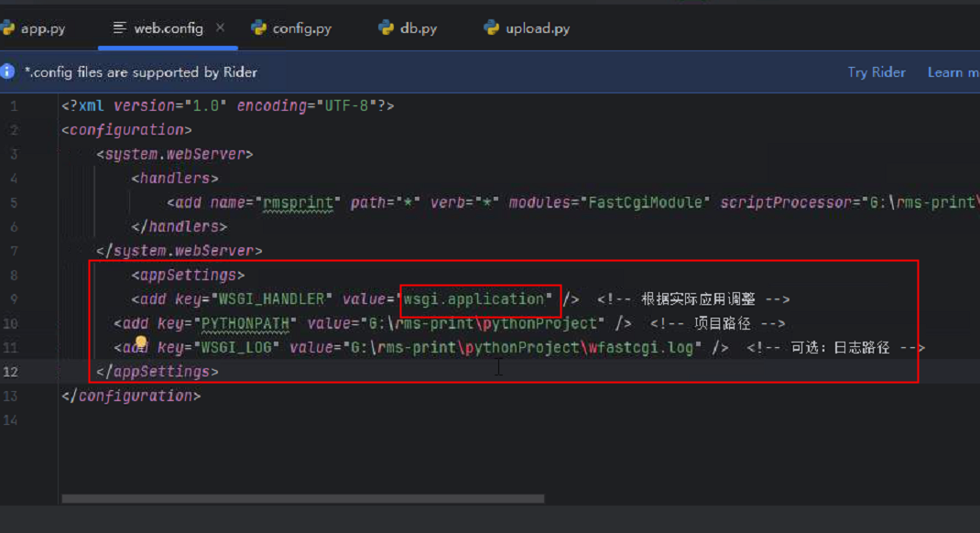Viewport: 980px width, 533px height.
Task: Click the info icon in Rider banner
Action: point(7,71)
